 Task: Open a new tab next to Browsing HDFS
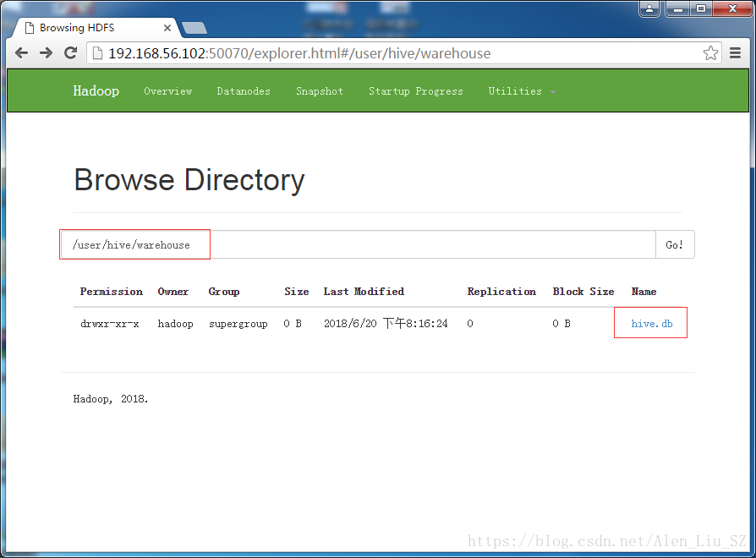194,28
